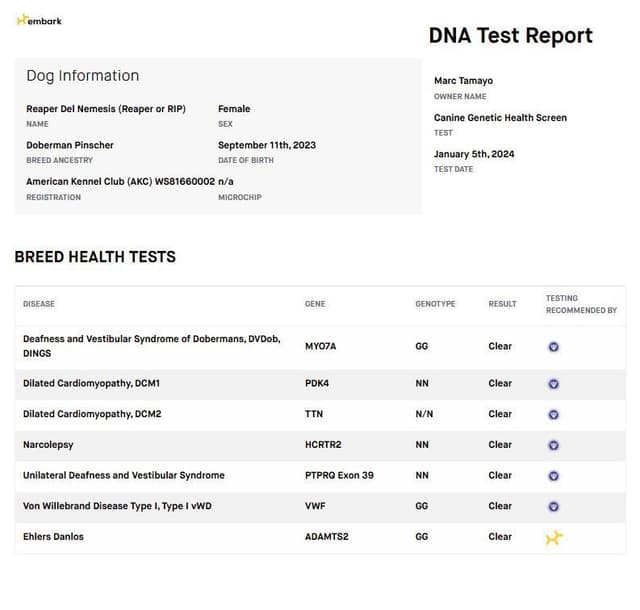Screen dimensions: 640x610
Task: Click the dog name Reaper Del Nemesis
Action: pyautogui.click(x=106, y=109)
